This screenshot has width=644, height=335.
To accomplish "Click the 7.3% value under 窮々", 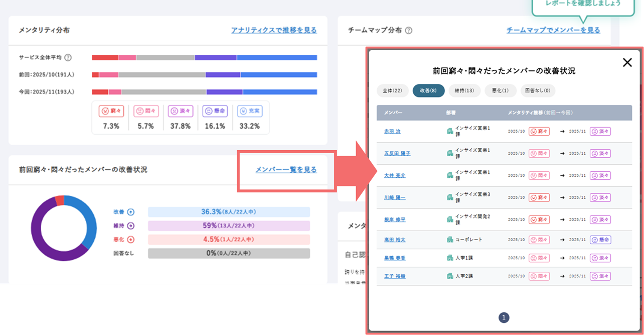I will tap(111, 126).
